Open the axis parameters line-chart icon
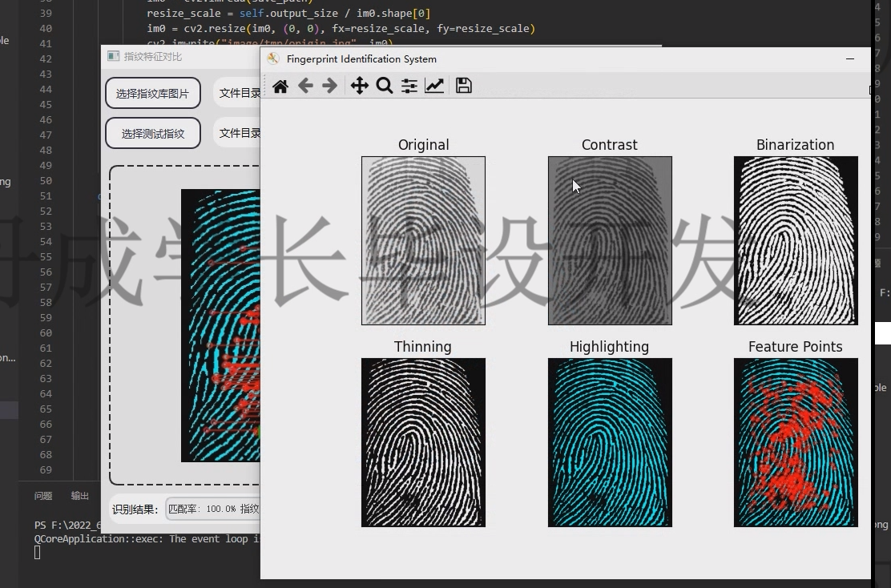 point(434,86)
